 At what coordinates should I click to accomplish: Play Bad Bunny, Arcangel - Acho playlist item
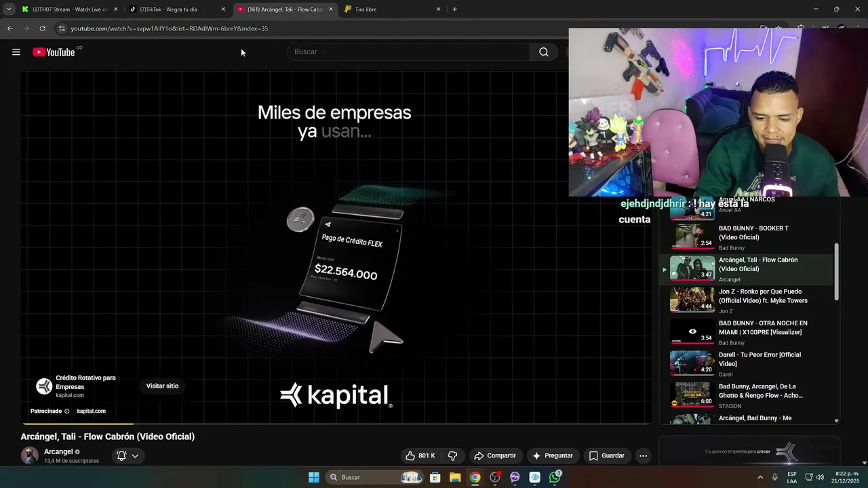(x=746, y=395)
